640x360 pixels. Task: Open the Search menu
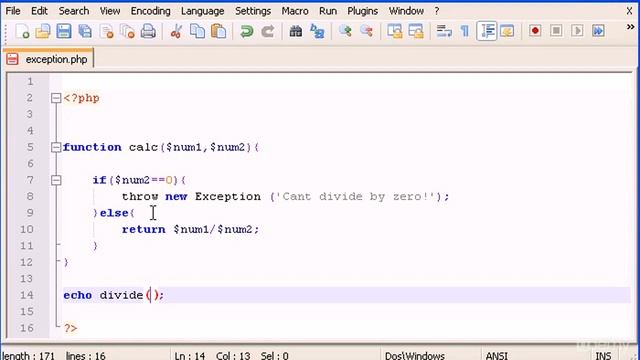(x=73, y=11)
